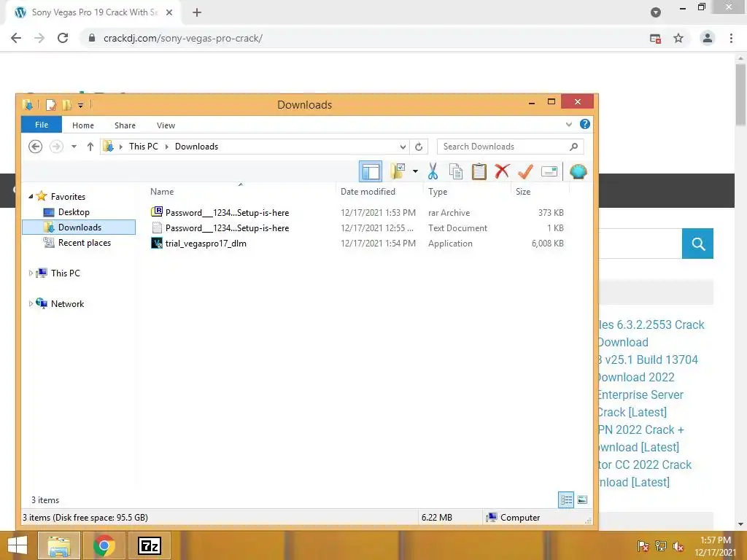The height and width of the screenshot is (560, 747).
Task: Switch to details view using status bar icon
Action: click(566, 499)
